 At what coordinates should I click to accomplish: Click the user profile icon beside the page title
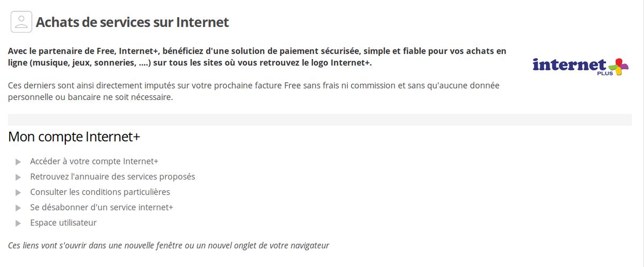[x=21, y=22]
